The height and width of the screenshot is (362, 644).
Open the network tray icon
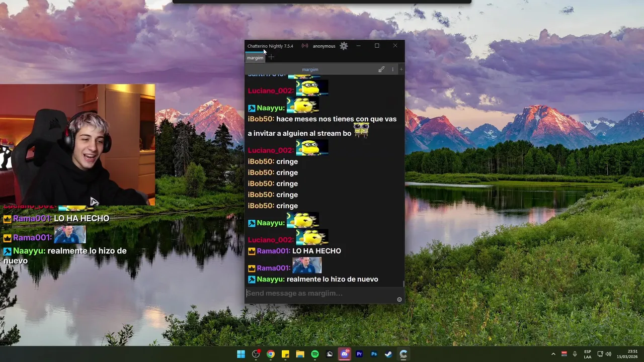(x=600, y=354)
